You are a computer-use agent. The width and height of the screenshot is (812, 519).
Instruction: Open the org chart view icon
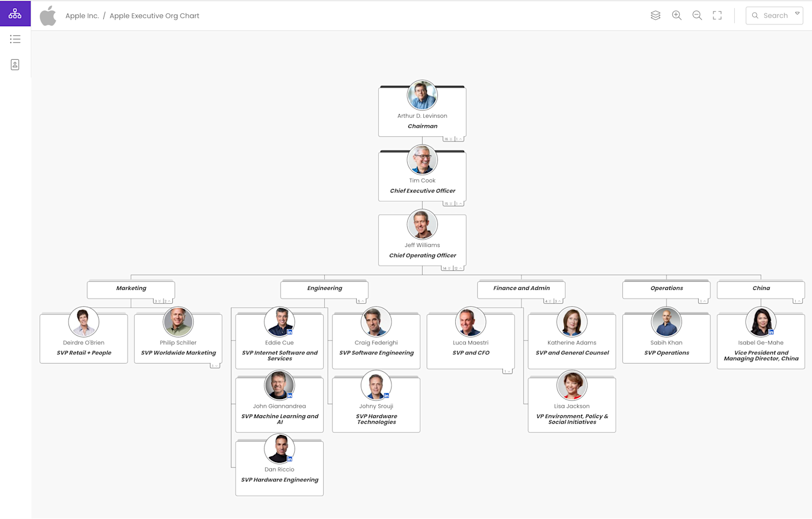click(15, 13)
